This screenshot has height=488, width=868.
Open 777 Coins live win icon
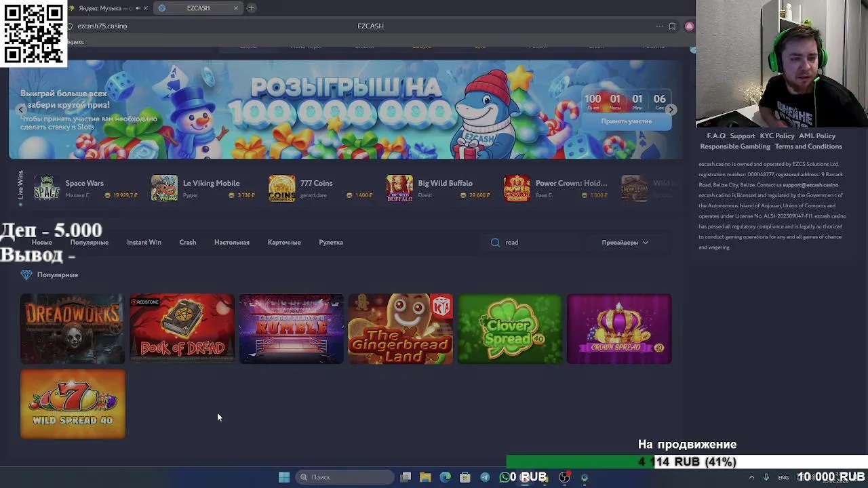pos(281,188)
